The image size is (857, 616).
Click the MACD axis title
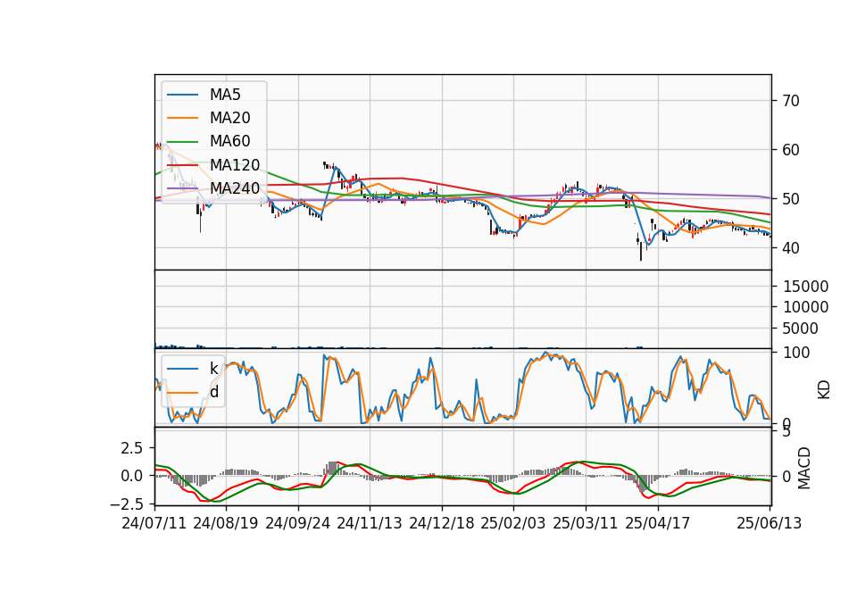point(804,468)
